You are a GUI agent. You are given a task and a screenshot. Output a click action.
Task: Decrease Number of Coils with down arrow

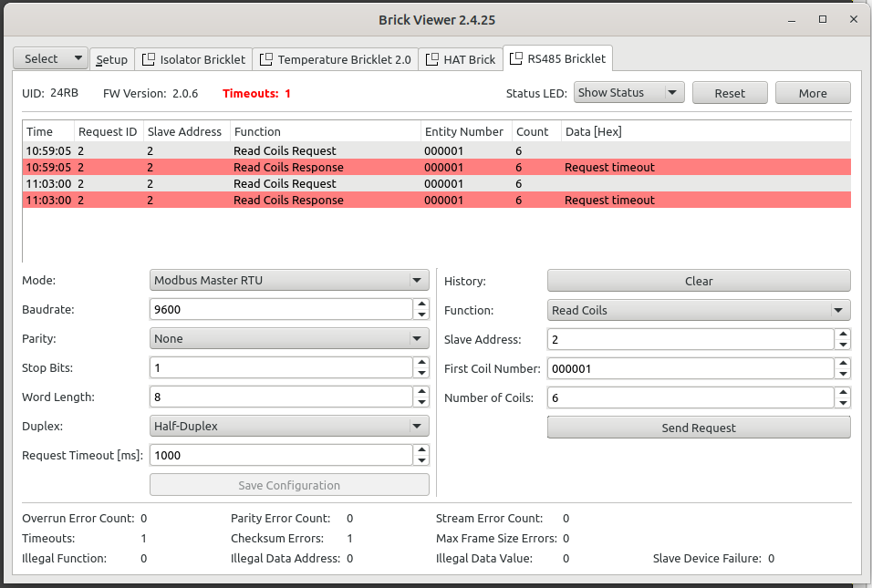[843, 403]
